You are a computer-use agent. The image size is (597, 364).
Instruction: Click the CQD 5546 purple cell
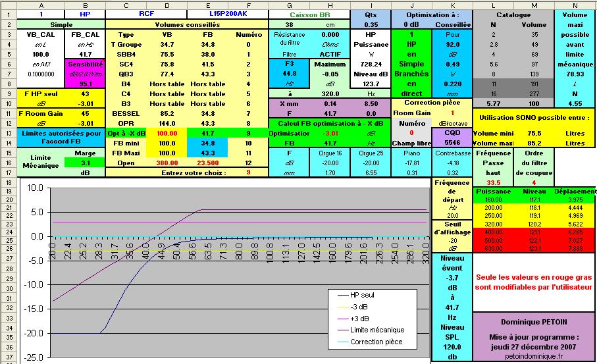pyautogui.click(x=452, y=138)
